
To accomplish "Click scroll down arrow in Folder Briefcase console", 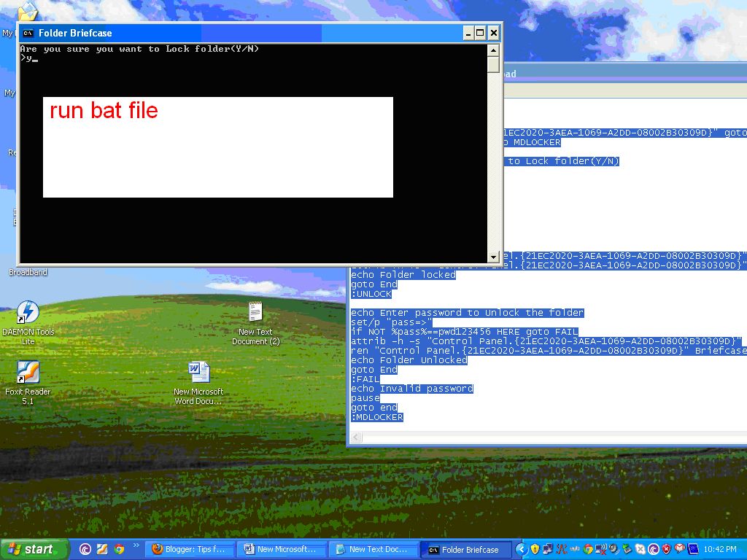I will [493, 257].
